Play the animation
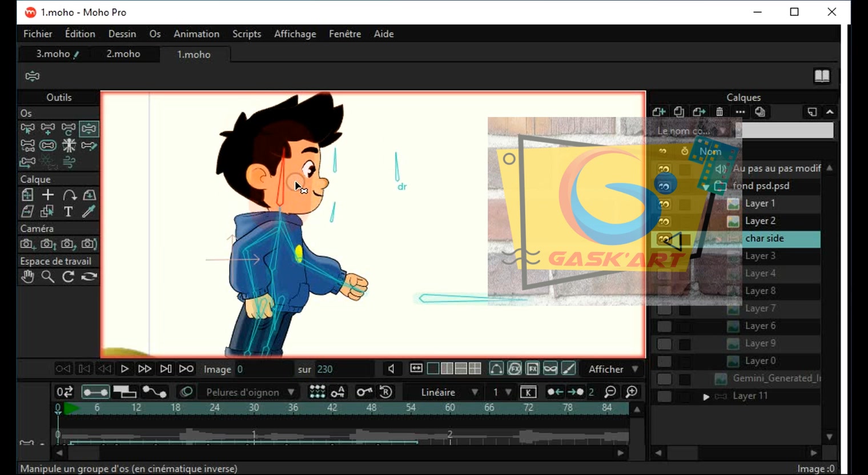This screenshot has width=868, height=475. pyautogui.click(x=124, y=369)
